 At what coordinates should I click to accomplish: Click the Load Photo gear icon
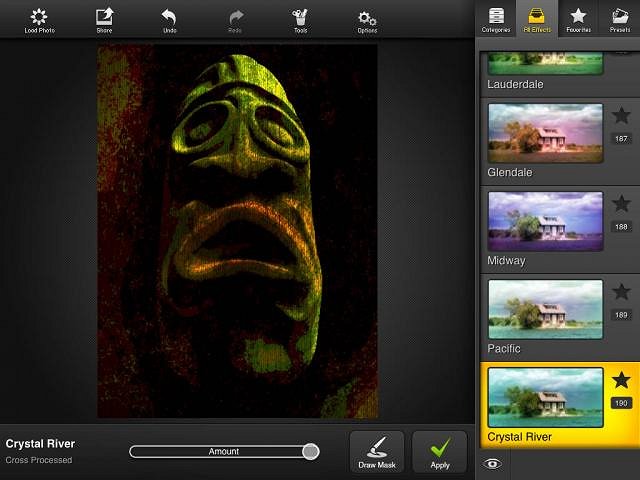point(39,19)
